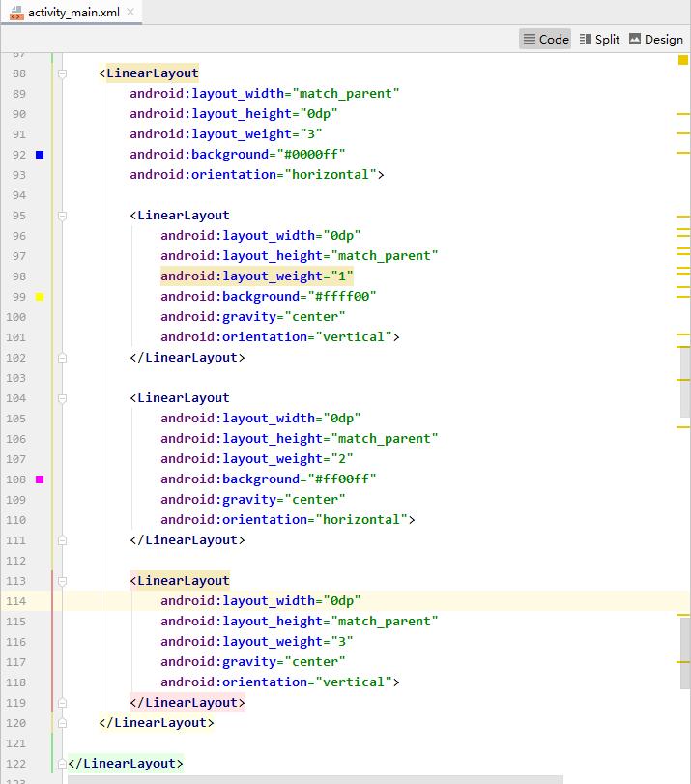Collapse the fold marker at line 119
The image size is (691, 784).
(62, 703)
